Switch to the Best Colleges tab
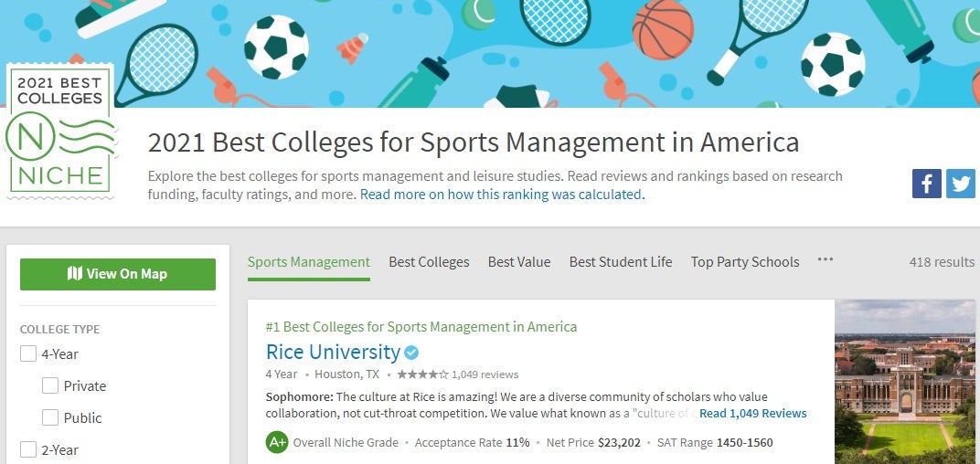Image resolution: width=980 pixels, height=464 pixels. (x=429, y=261)
